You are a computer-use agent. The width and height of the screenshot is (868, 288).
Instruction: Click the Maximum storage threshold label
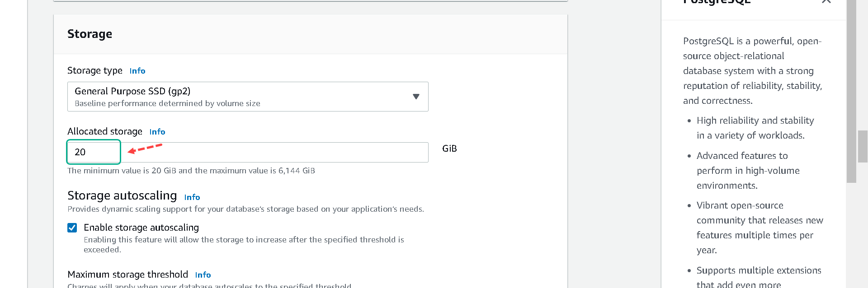127,274
